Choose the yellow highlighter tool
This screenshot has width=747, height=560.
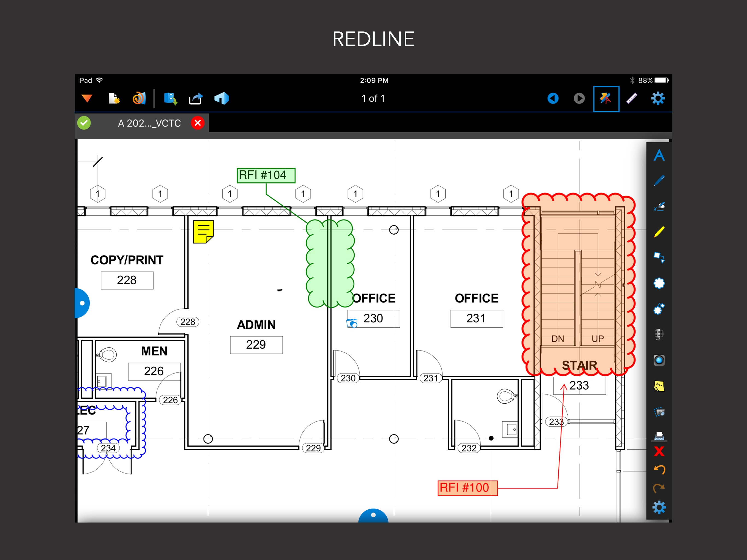pyautogui.click(x=659, y=232)
